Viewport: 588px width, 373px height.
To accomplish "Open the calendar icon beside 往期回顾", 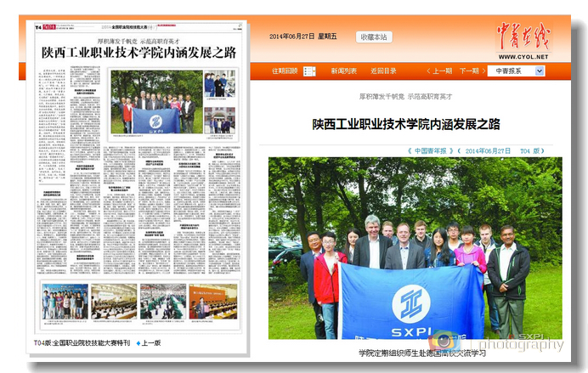I will (x=308, y=71).
